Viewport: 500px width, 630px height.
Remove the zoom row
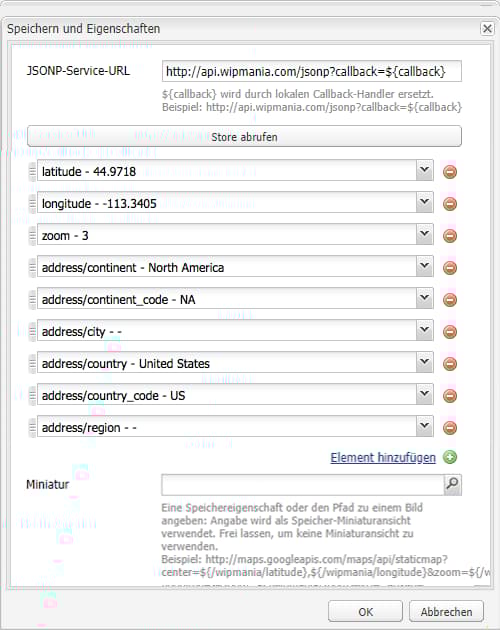[x=450, y=236]
